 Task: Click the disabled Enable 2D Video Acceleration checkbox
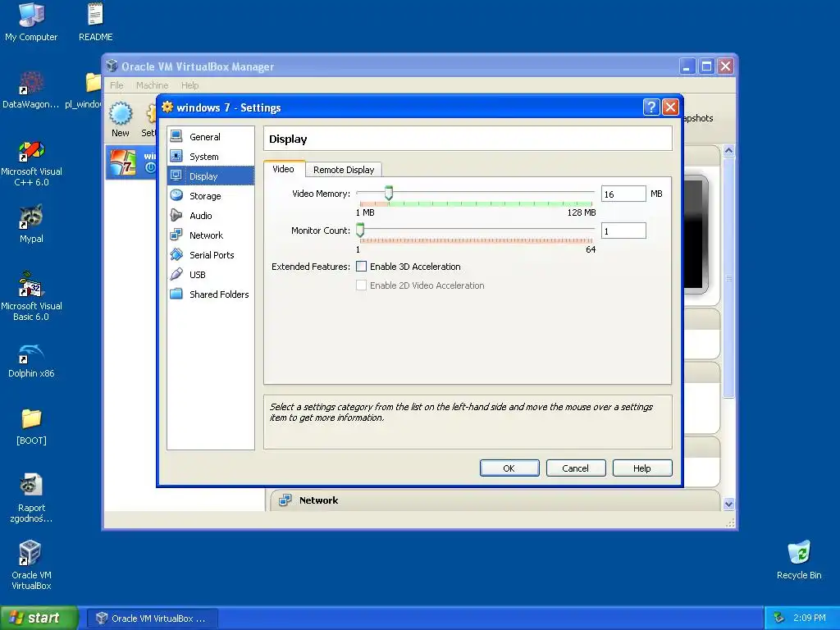362,285
